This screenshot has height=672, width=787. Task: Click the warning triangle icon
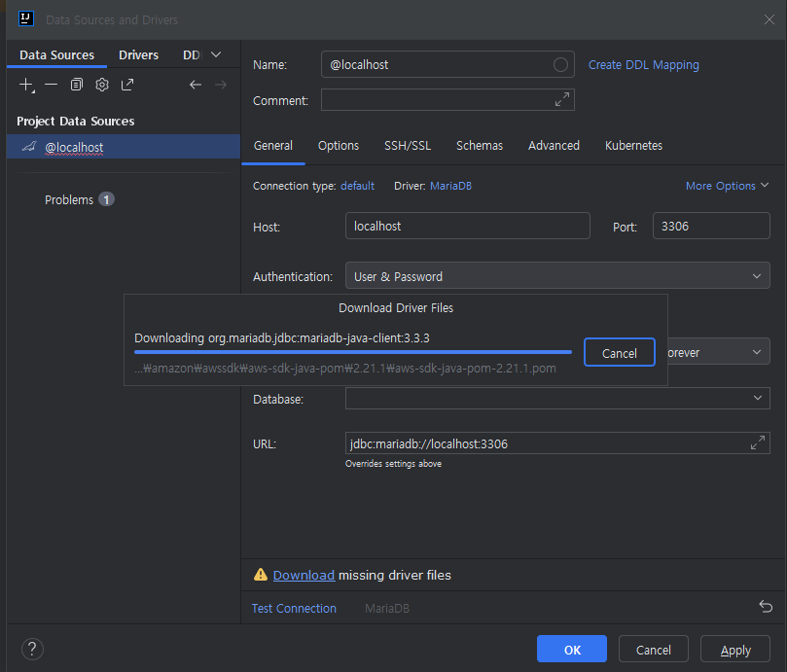[261, 575]
